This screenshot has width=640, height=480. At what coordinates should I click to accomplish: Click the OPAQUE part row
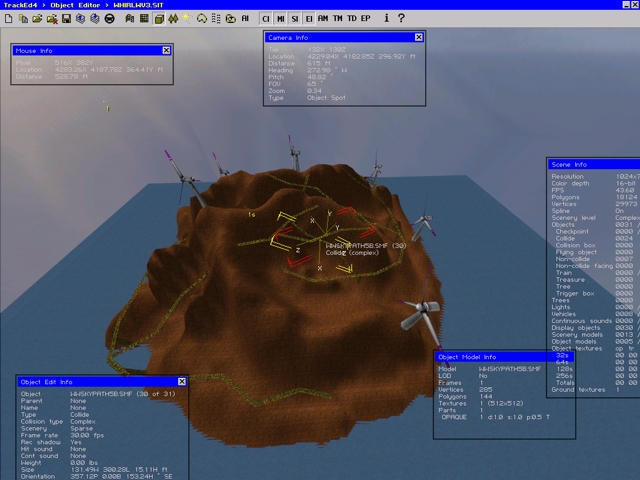[496, 417]
